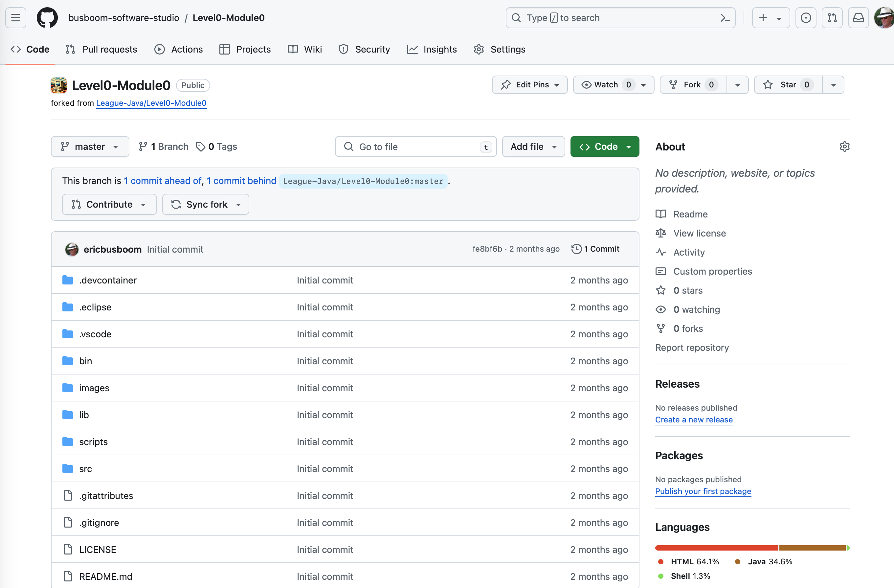Switch to the Projects tab

tap(245, 49)
